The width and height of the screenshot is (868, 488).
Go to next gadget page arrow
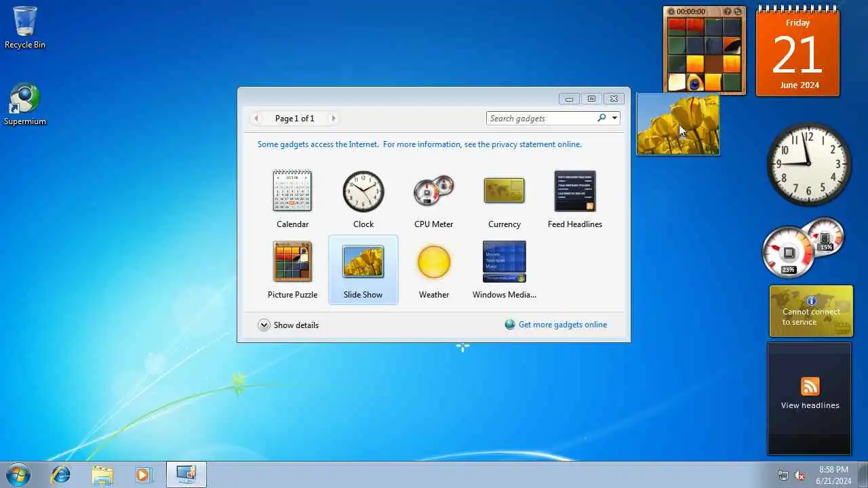pyautogui.click(x=333, y=118)
